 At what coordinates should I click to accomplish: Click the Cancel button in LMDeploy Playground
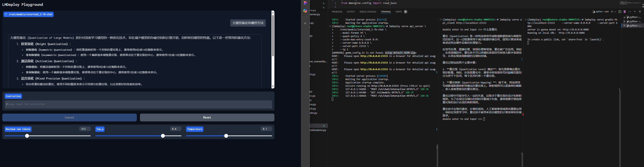69,118
